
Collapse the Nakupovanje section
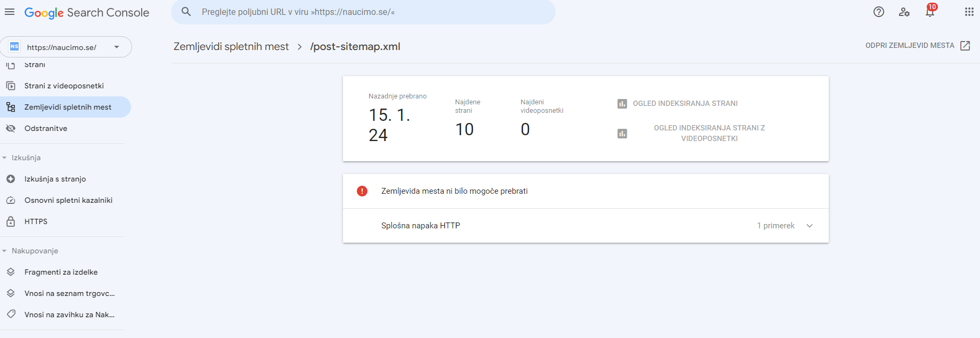coord(4,251)
